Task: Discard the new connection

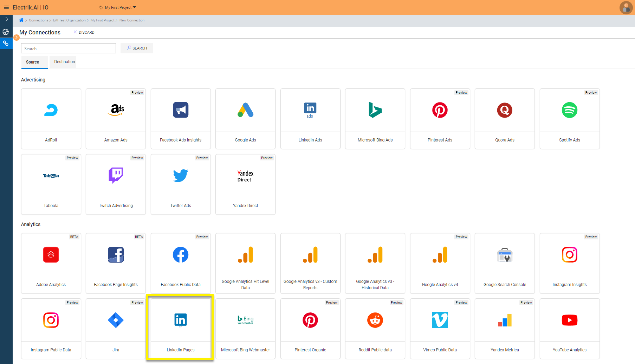Action: click(84, 32)
